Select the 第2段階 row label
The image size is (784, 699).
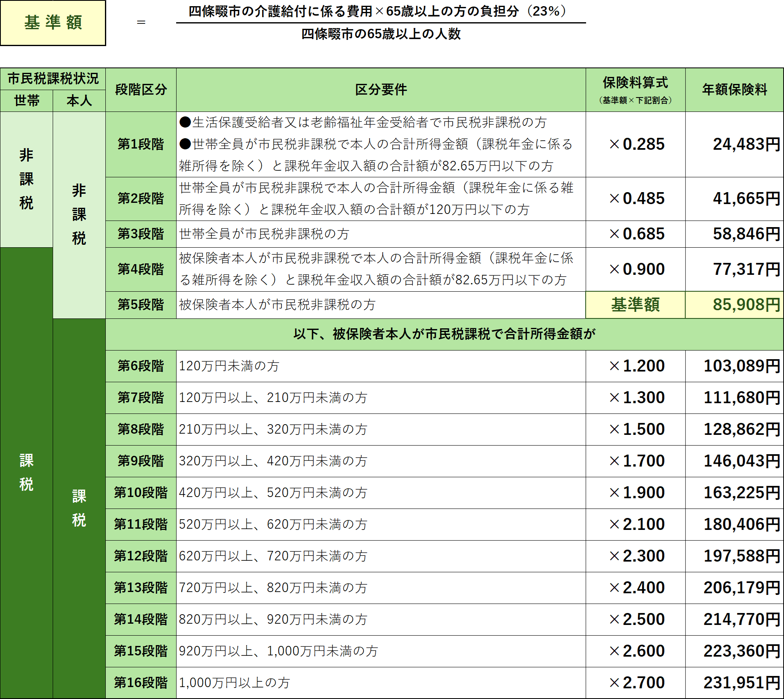(x=141, y=199)
